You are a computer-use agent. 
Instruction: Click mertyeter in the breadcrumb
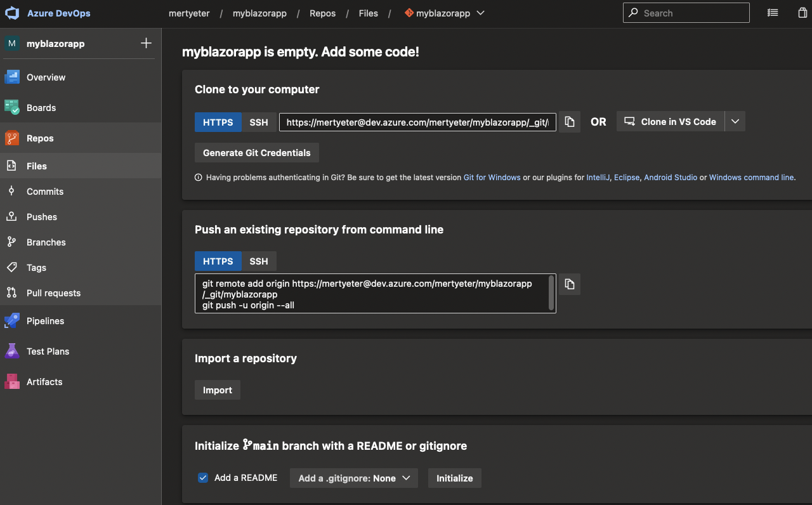pyautogui.click(x=189, y=13)
